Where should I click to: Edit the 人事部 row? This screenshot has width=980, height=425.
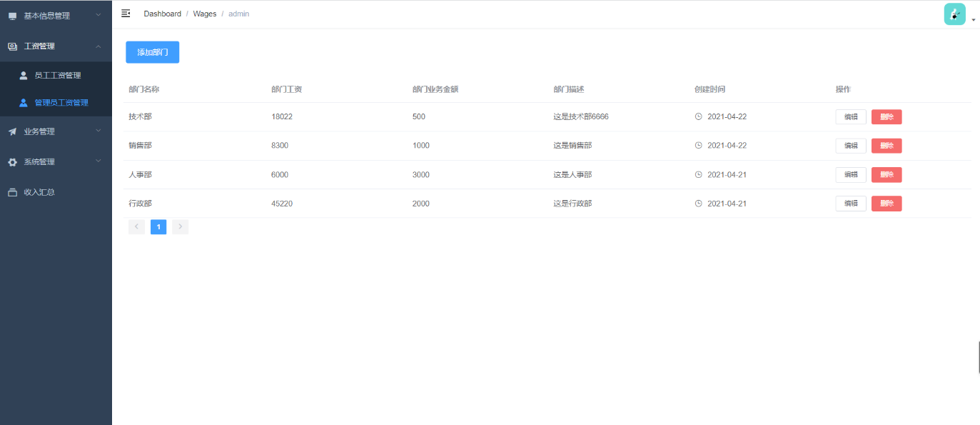[x=851, y=174]
